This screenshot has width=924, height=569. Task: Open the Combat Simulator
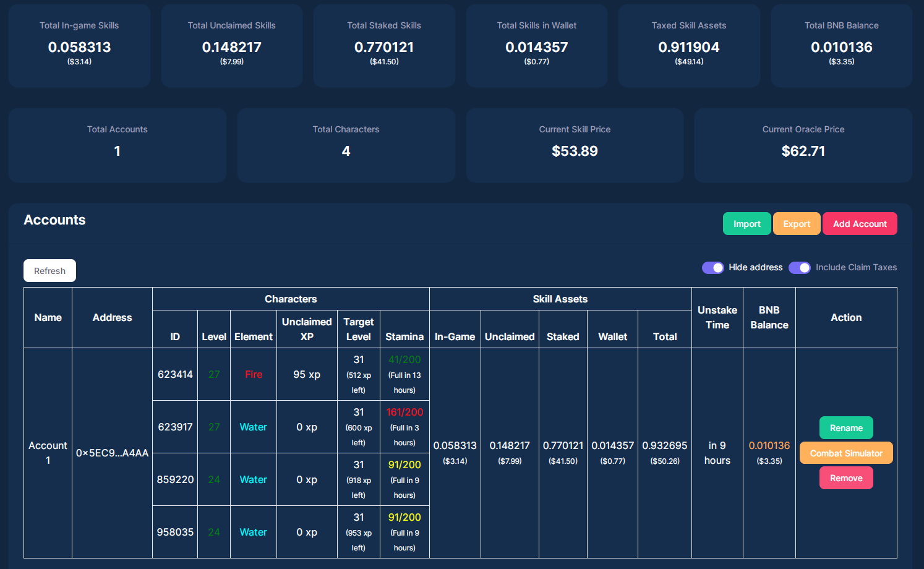point(846,453)
